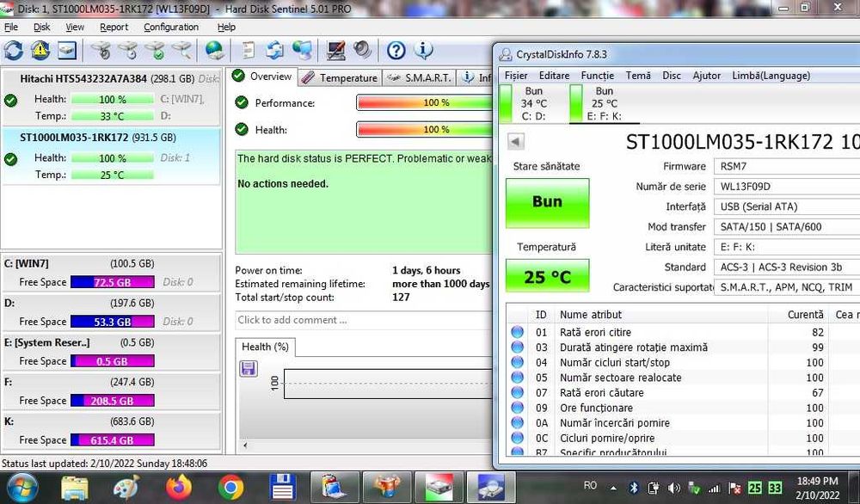Click the globe over disk toolbar icon
The width and height of the screenshot is (860, 504).
pyautogui.click(x=214, y=51)
